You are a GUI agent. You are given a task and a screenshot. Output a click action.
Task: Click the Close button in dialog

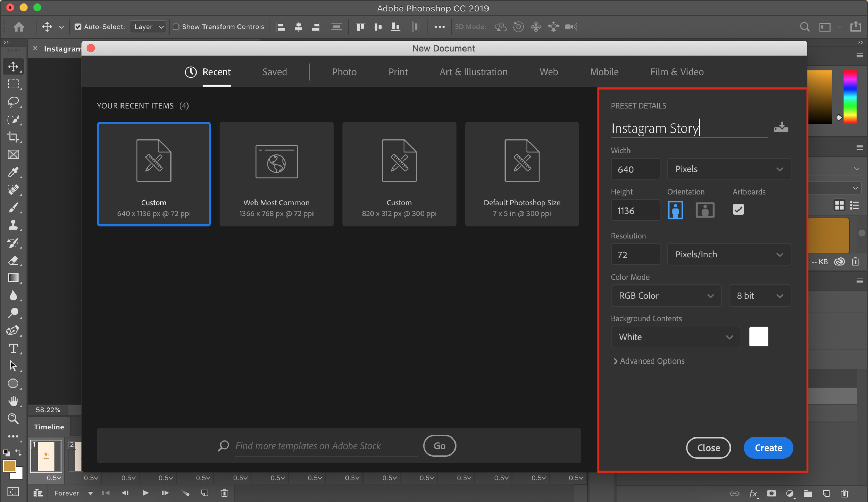(708, 448)
